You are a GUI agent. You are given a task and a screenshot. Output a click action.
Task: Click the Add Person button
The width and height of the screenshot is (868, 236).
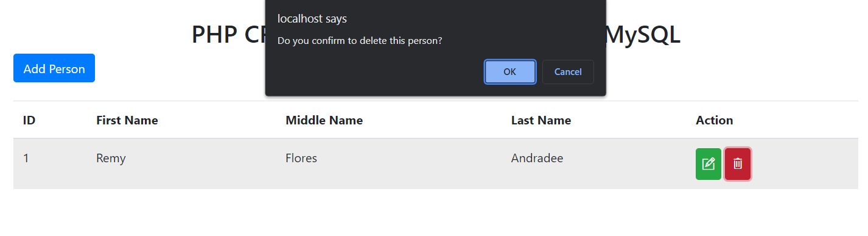[54, 68]
